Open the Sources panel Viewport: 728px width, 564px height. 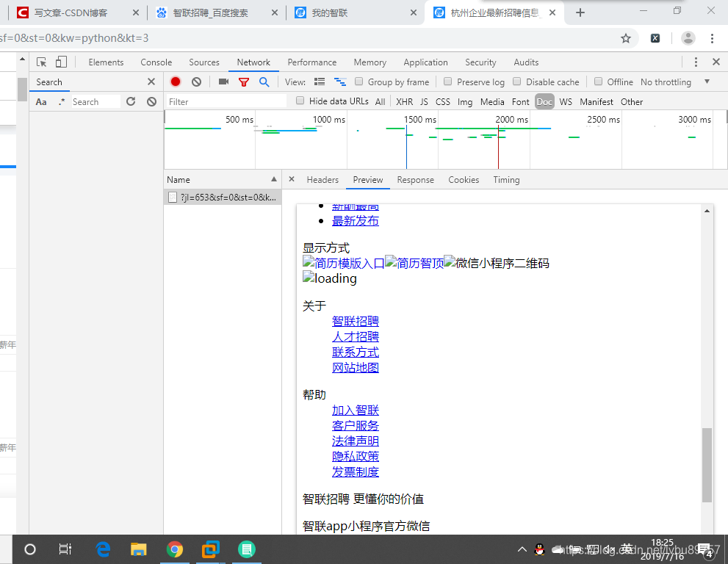[x=203, y=62]
